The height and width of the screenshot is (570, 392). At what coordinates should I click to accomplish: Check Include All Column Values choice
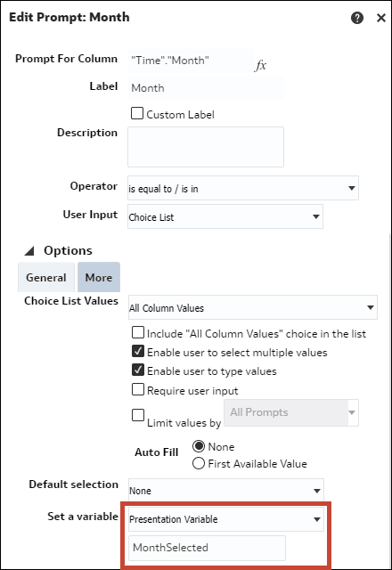[x=138, y=332]
